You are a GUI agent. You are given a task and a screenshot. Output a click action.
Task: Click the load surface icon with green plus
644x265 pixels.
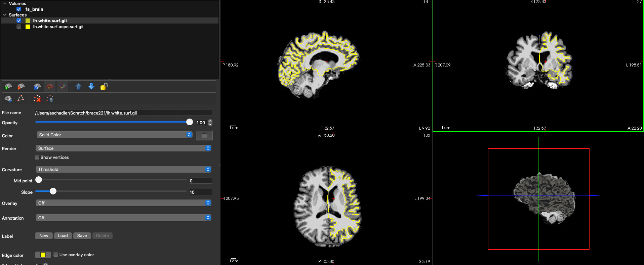(x=8, y=87)
